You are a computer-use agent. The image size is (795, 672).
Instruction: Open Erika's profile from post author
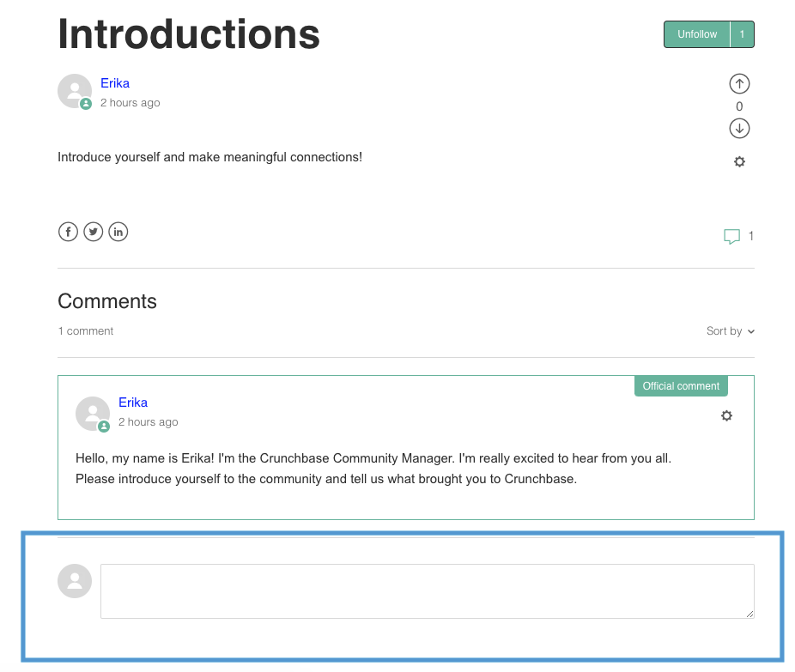coord(115,83)
